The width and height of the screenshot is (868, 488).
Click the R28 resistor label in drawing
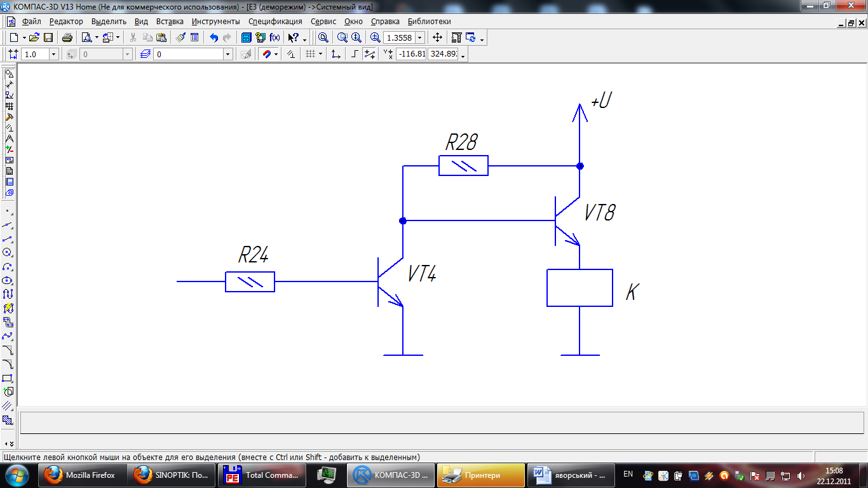(461, 142)
